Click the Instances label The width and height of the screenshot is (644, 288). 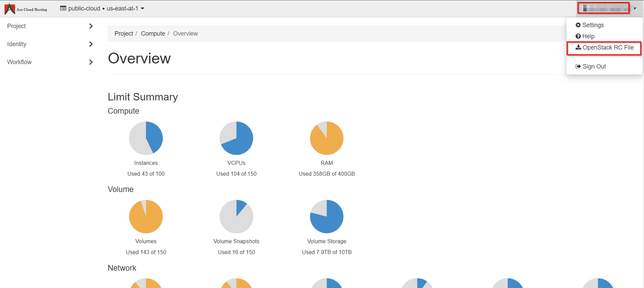tap(146, 163)
